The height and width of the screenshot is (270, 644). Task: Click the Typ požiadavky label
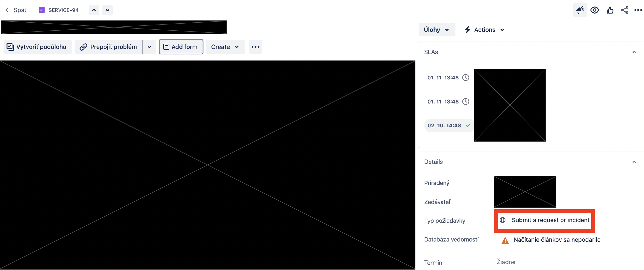444,221
